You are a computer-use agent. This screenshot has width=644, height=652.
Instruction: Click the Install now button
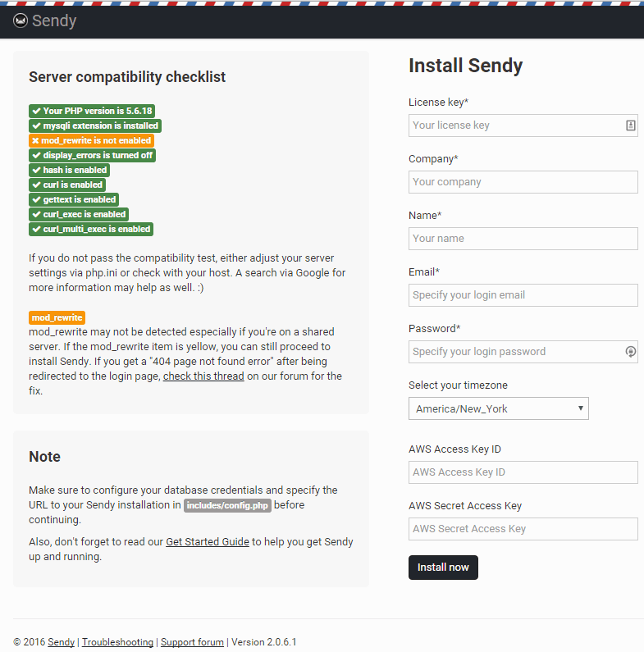443,568
